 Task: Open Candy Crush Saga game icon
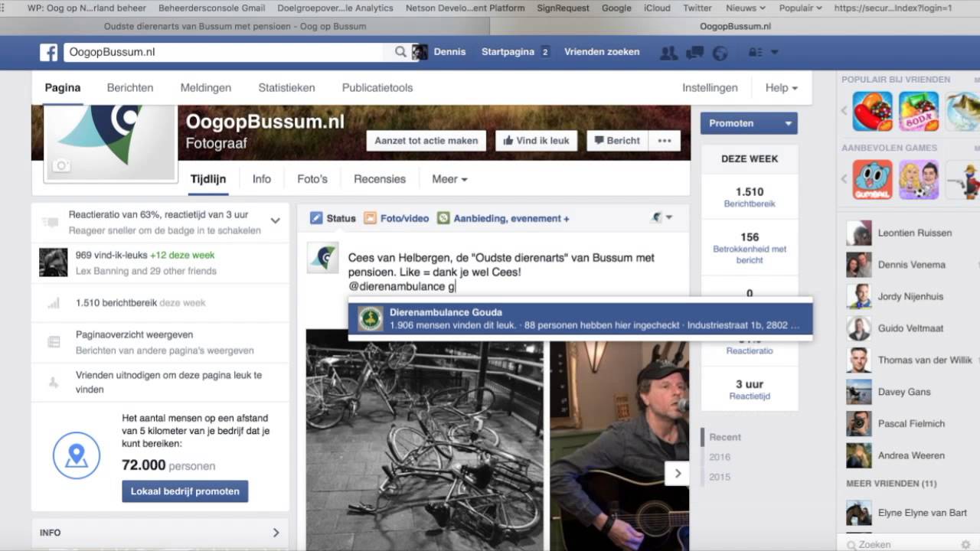pos(873,112)
